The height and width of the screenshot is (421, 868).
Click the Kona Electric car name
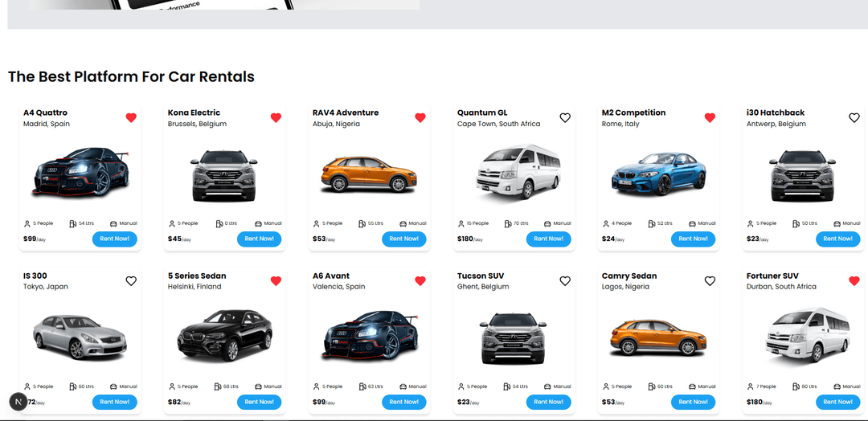(194, 112)
